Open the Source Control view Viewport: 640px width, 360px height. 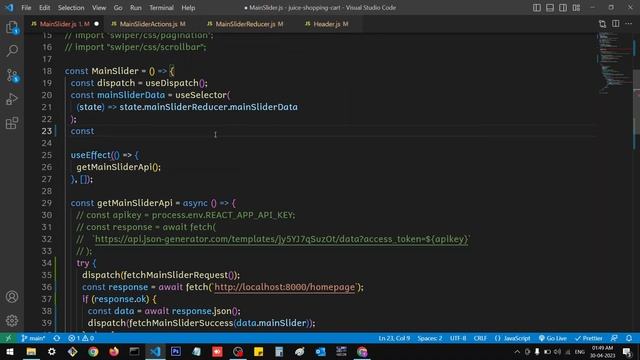click(12, 76)
